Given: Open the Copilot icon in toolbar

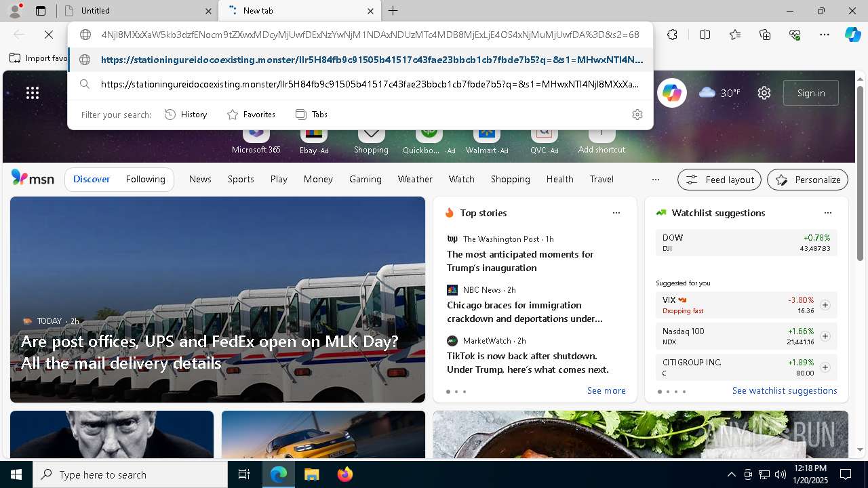Looking at the screenshot, I should point(853,35).
